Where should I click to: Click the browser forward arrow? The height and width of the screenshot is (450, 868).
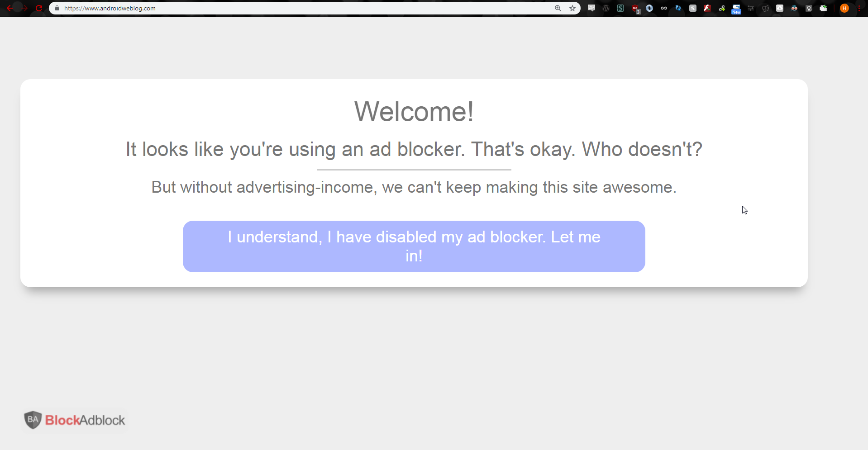[24, 8]
